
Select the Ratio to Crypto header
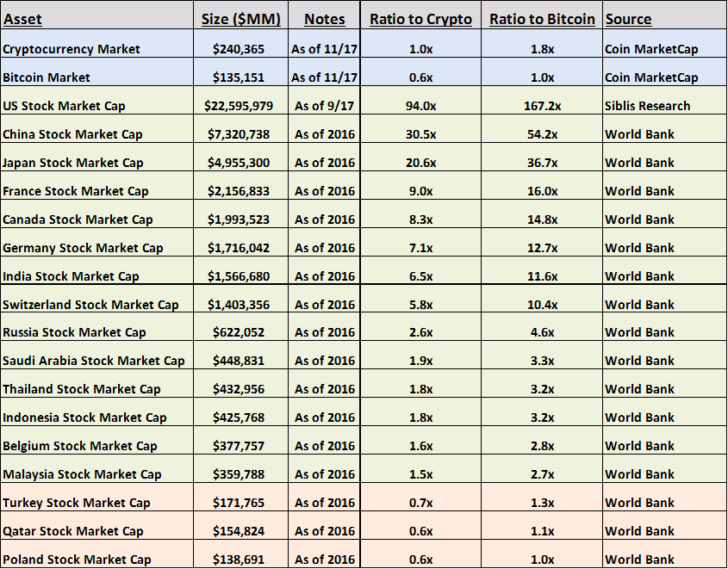tap(420, 19)
